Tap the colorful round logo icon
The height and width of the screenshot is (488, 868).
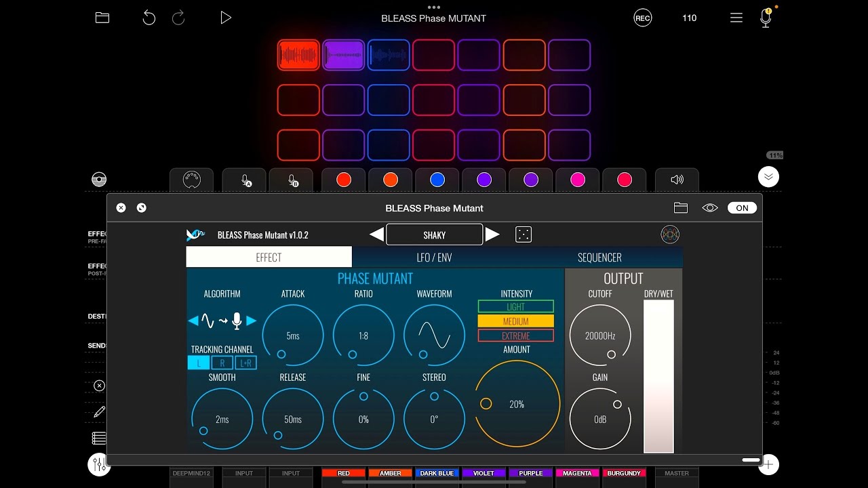click(670, 235)
